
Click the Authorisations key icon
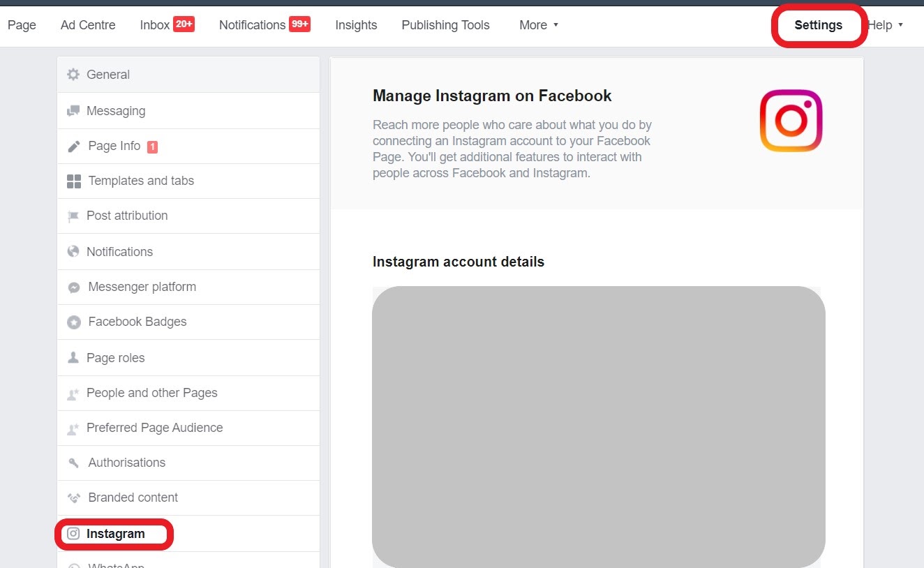[73, 463]
